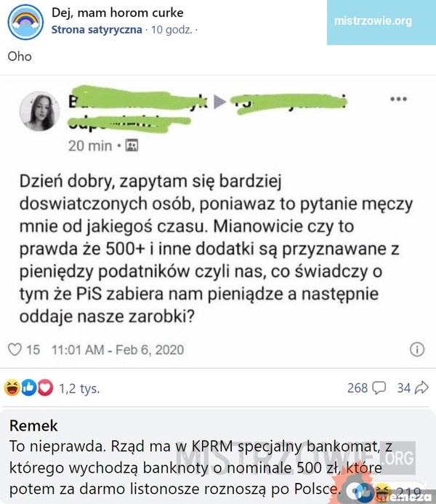
Task: Open the 268 comments bubble
Action: [x=366, y=388]
